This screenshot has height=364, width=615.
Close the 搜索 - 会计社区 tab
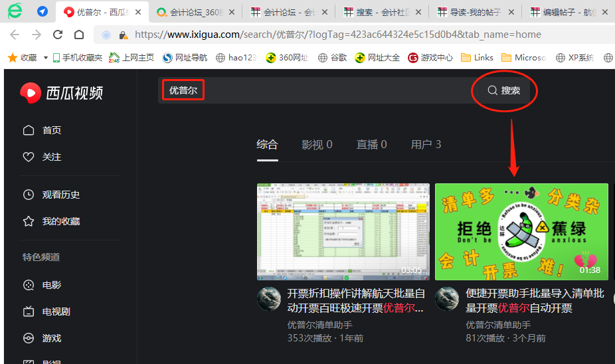418,12
